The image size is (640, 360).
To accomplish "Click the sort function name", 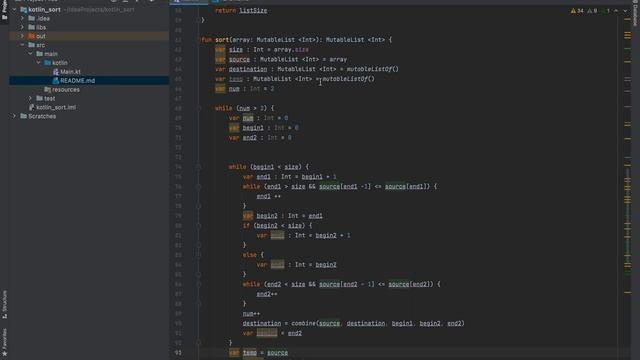I will click(222, 40).
